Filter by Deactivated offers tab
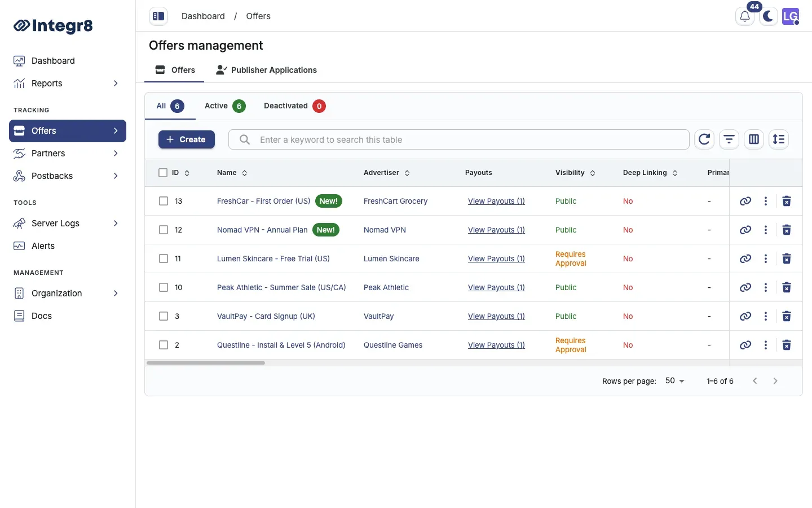 [294, 106]
